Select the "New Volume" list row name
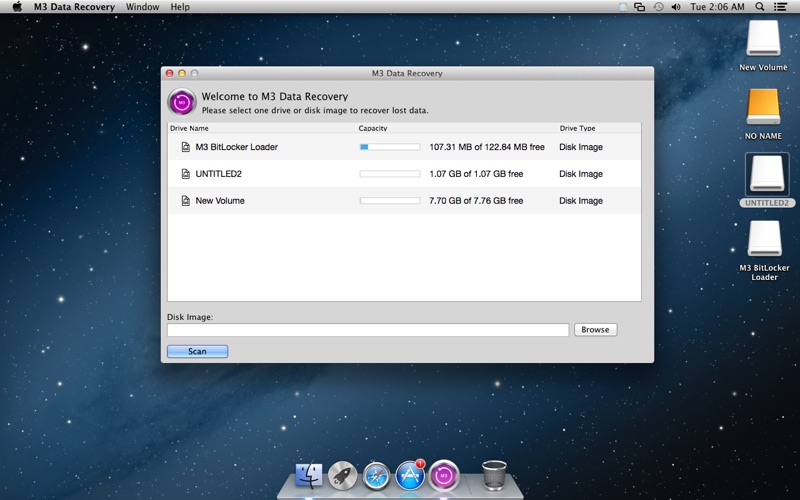This screenshot has height=500, width=800. point(220,201)
